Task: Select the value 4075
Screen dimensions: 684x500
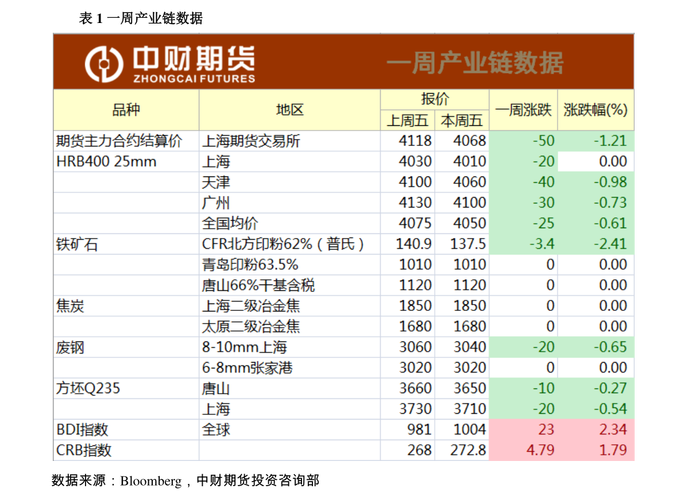Action: 415,223
